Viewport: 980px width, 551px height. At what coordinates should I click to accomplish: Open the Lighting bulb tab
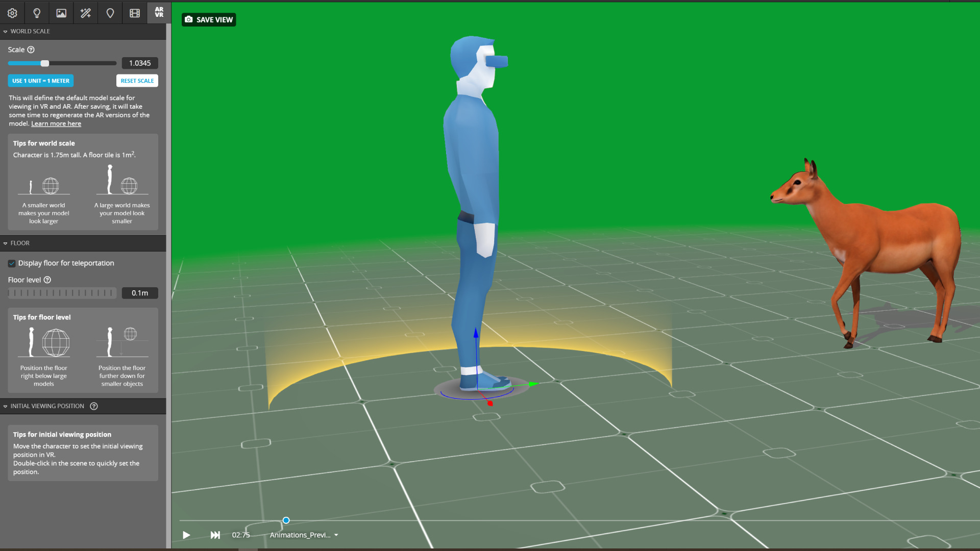pos(37,13)
